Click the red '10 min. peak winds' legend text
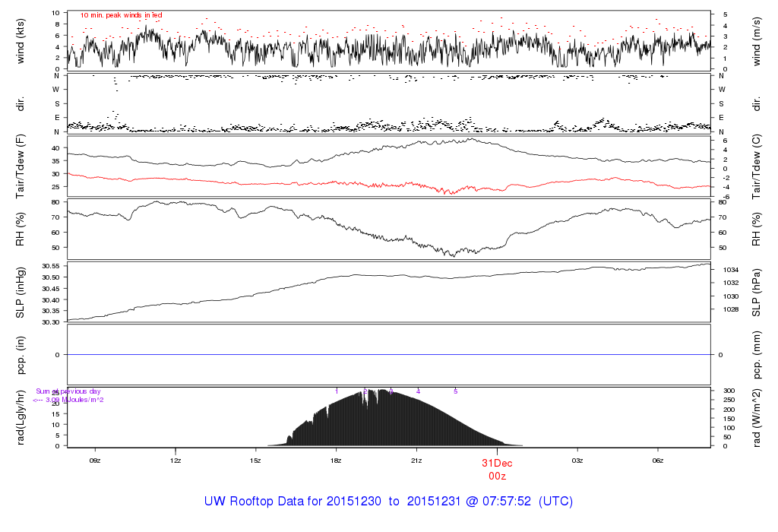The width and height of the screenshot is (778, 532). point(121,15)
